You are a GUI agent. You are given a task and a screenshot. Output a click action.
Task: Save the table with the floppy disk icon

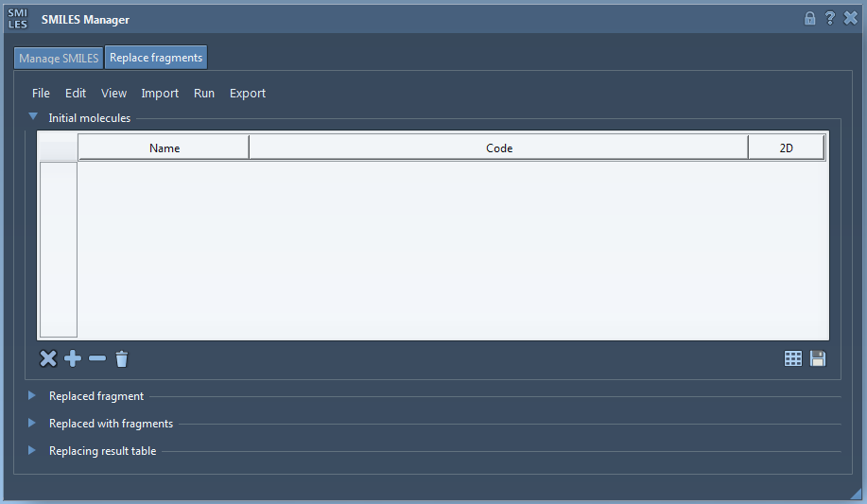pyautogui.click(x=818, y=359)
